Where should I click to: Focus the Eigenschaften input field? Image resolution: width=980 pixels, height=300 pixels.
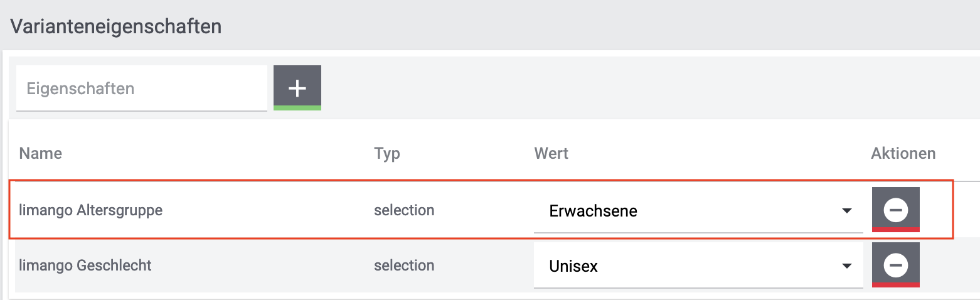(141, 88)
